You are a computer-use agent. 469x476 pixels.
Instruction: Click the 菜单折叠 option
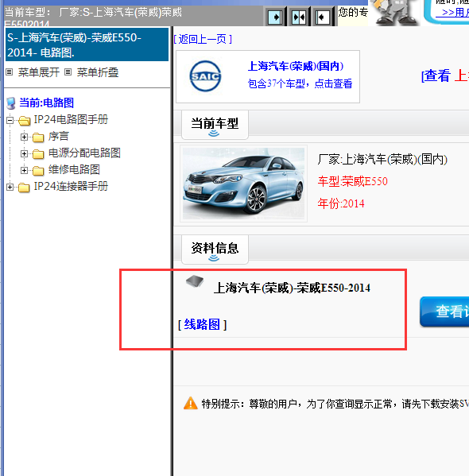tap(98, 72)
